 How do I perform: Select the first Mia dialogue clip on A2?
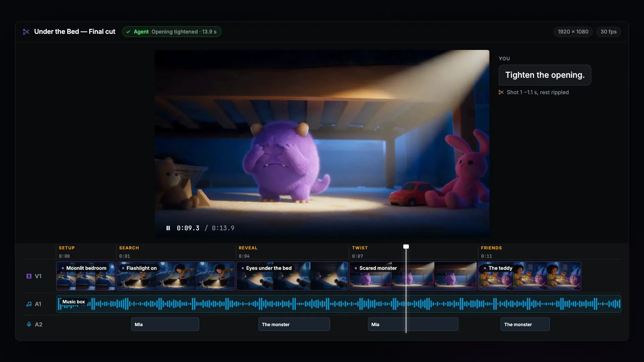[x=165, y=324]
